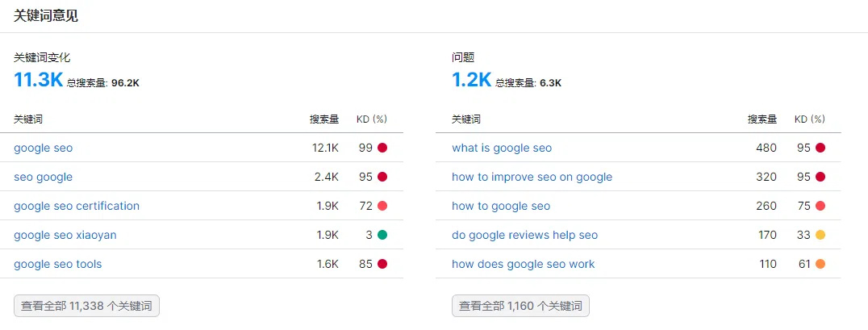
Task: Click the 关键词变化 section label
Action: pos(42,57)
